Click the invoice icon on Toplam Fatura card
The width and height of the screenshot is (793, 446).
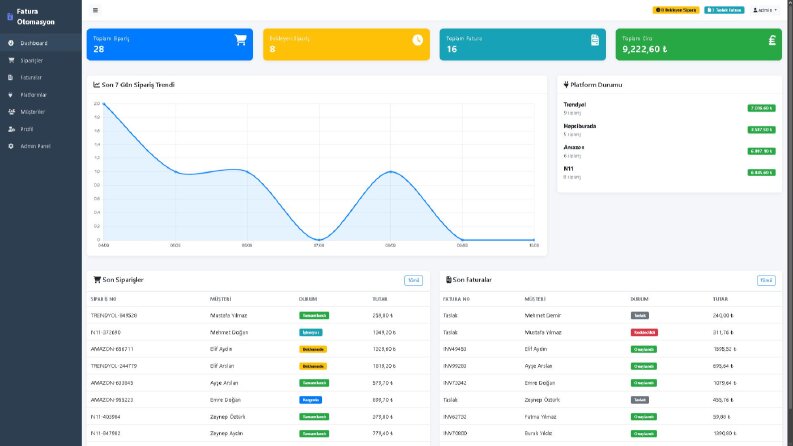(595, 40)
